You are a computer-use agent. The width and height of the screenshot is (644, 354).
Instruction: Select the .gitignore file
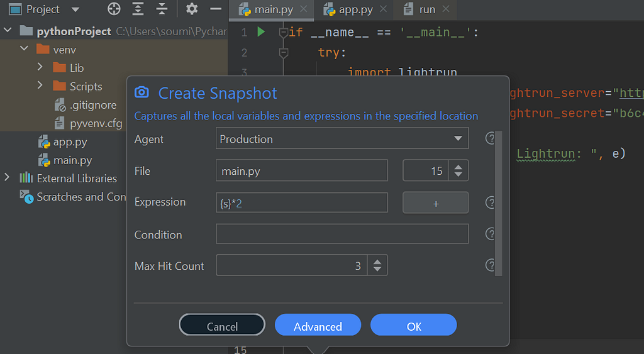coord(93,105)
